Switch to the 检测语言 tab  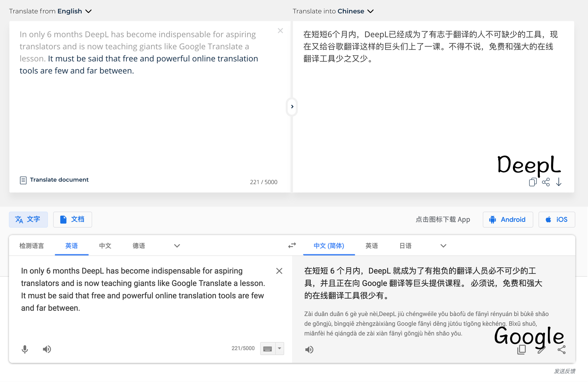31,245
